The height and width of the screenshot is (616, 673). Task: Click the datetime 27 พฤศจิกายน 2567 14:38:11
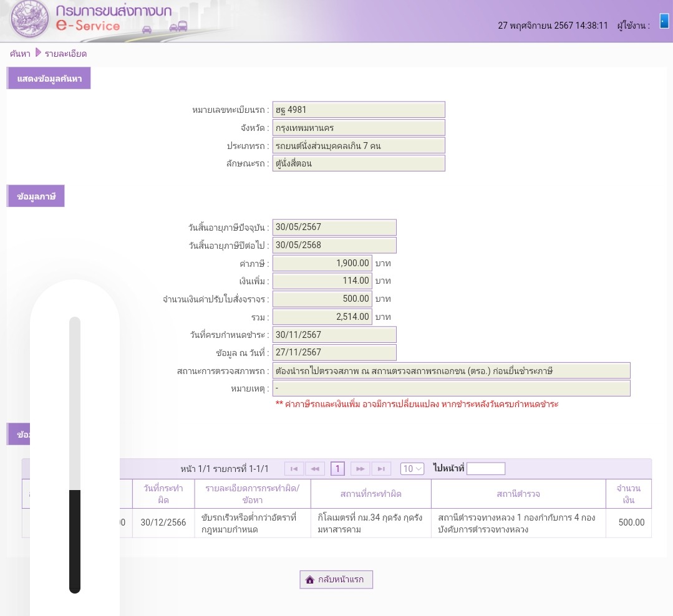553,26
